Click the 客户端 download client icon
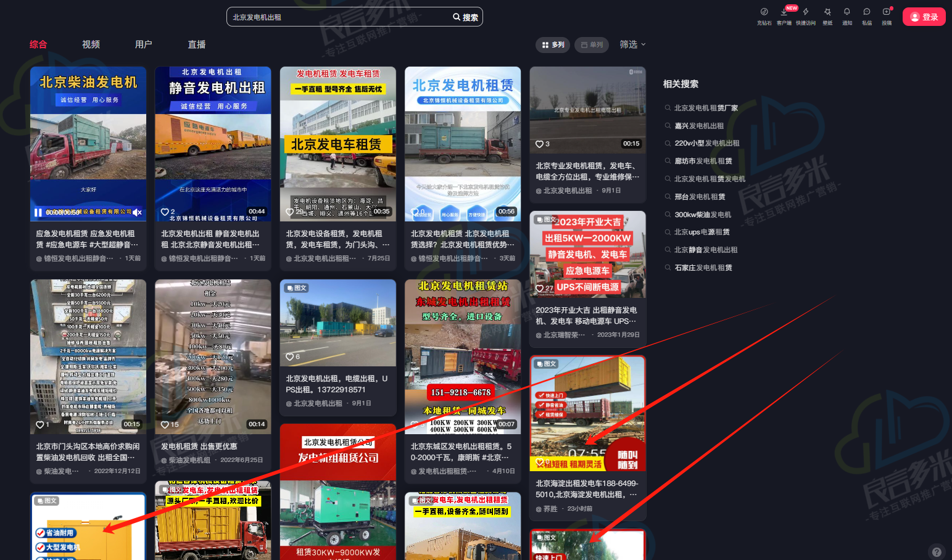The image size is (952, 560). click(x=784, y=12)
